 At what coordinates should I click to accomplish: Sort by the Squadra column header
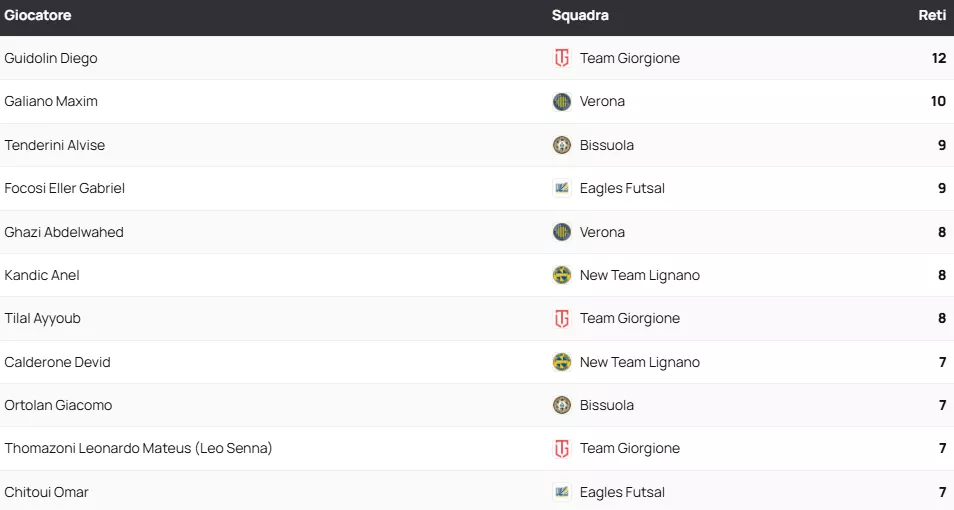tap(580, 16)
